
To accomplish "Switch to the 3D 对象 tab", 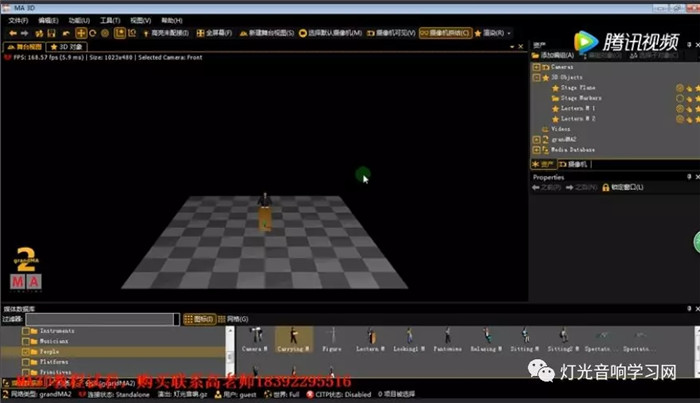I will coord(70,46).
